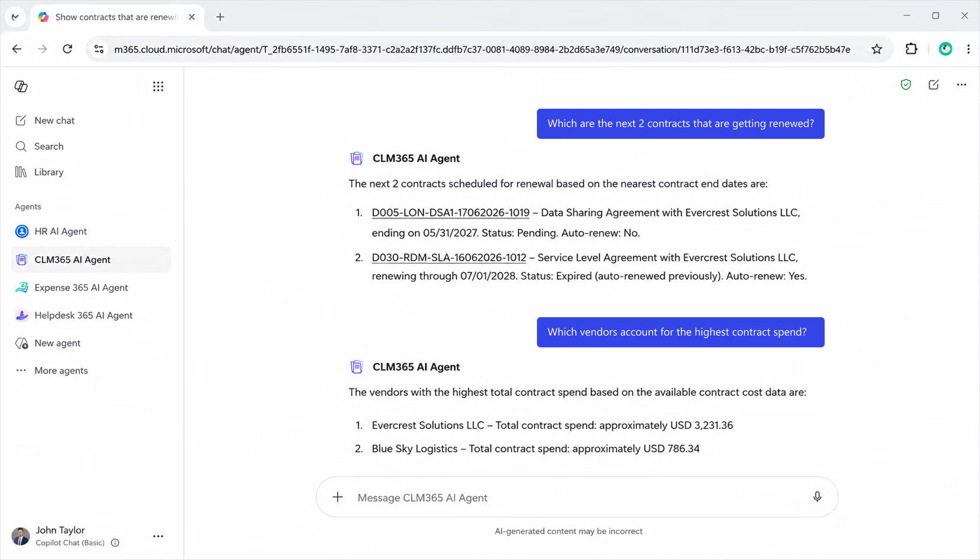Click the green shield protection icon
980x560 pixels.
tap(906, 84)
